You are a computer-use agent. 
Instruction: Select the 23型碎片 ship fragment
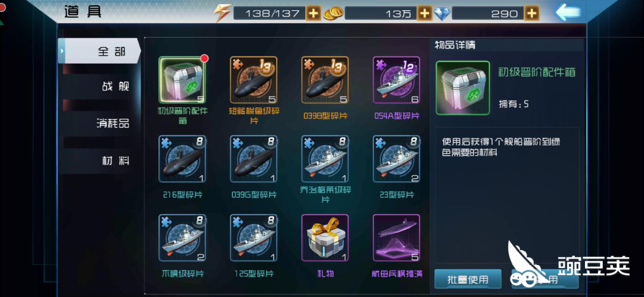click(397, 159)
